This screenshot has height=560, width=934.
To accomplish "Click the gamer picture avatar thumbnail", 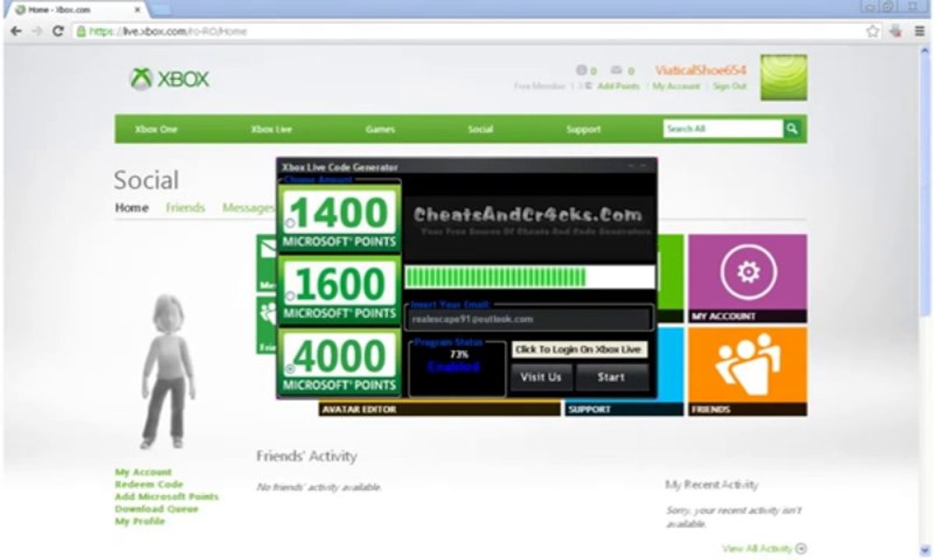I will (x=784, y=77).
